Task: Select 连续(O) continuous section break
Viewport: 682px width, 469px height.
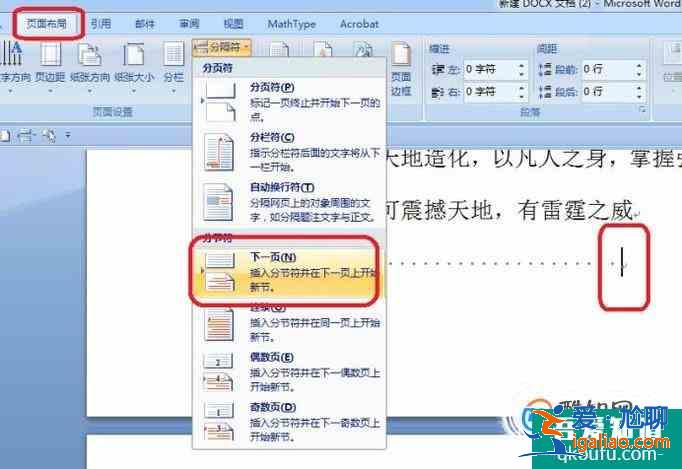Action: pyautogui.click(x=289, y=322)
